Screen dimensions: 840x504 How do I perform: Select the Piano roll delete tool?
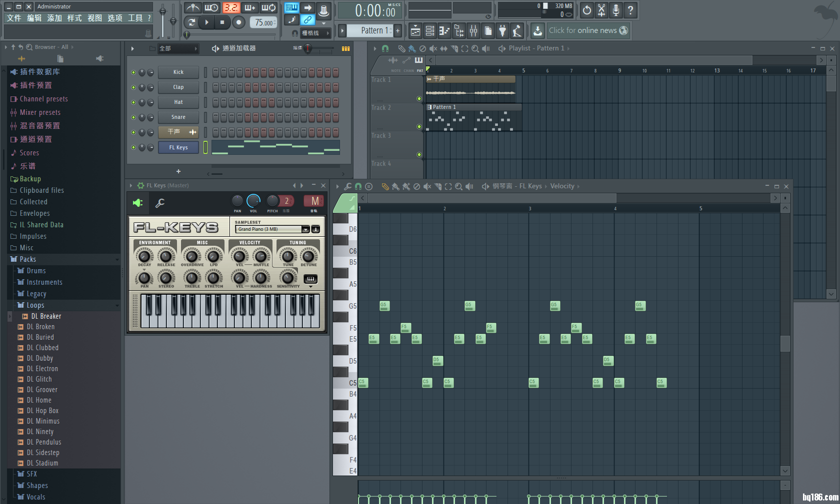(416, 186)
